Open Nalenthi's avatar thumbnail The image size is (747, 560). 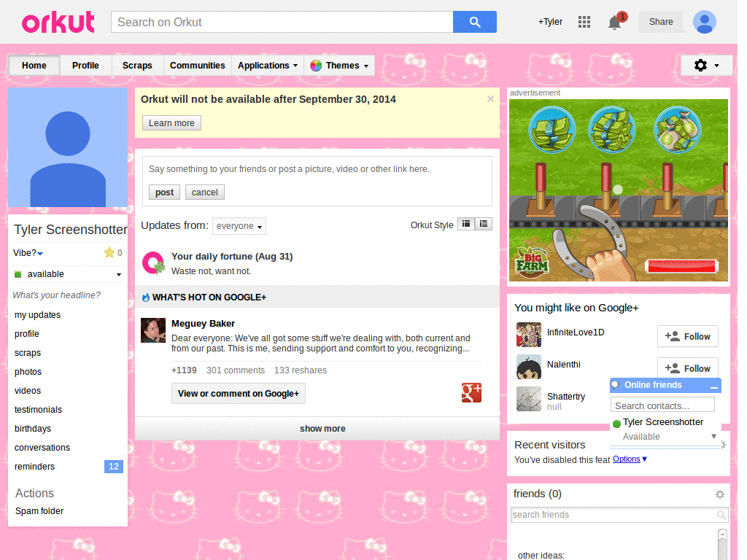pyautogui.click(x=529, y=367)
